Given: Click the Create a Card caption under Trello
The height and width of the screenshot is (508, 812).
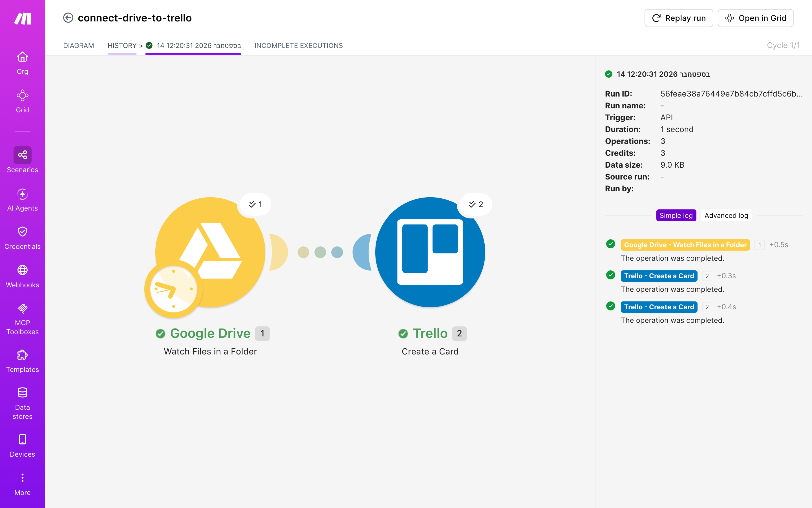Looking at the screenshot, I should point(430,351).
